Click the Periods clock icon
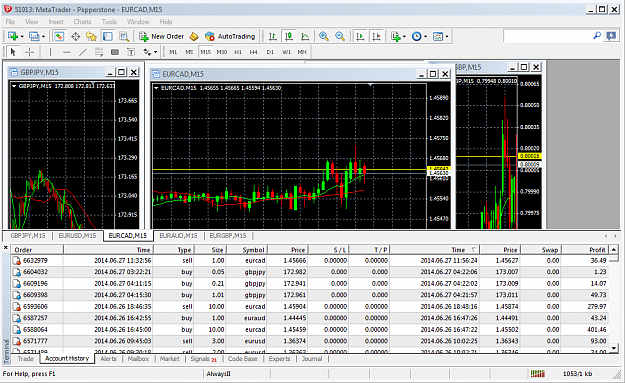Viewport: 625px width, 383px height. point(417,36)
